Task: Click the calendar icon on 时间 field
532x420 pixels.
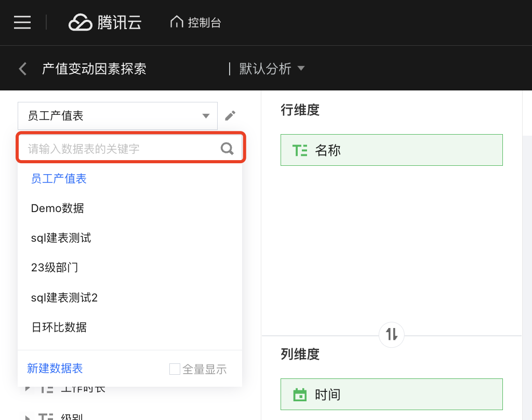Action: coord(300,395)
